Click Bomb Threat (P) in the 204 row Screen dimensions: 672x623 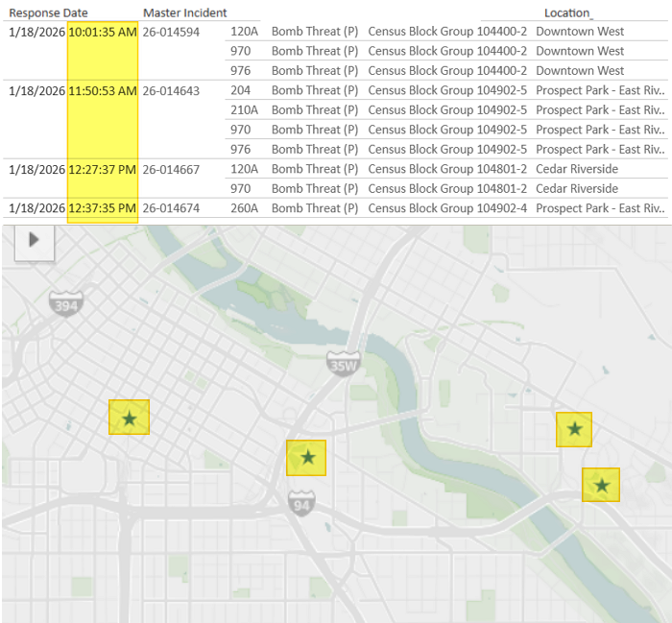(x=315, y=90)
